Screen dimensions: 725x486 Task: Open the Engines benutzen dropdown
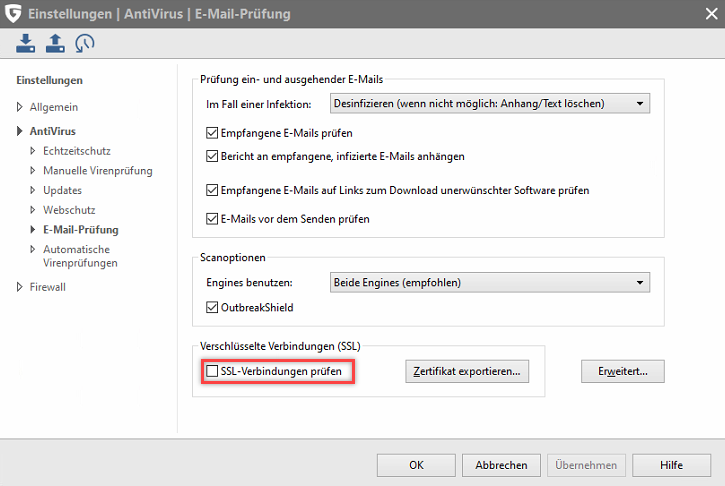point(490,283)
